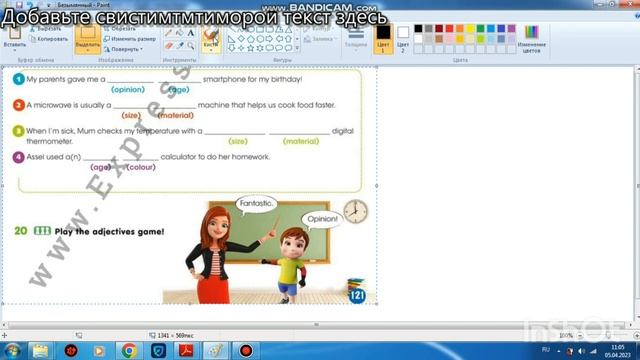Open the Select options dropdown arrow
The image size is (640, 360).
87,51
